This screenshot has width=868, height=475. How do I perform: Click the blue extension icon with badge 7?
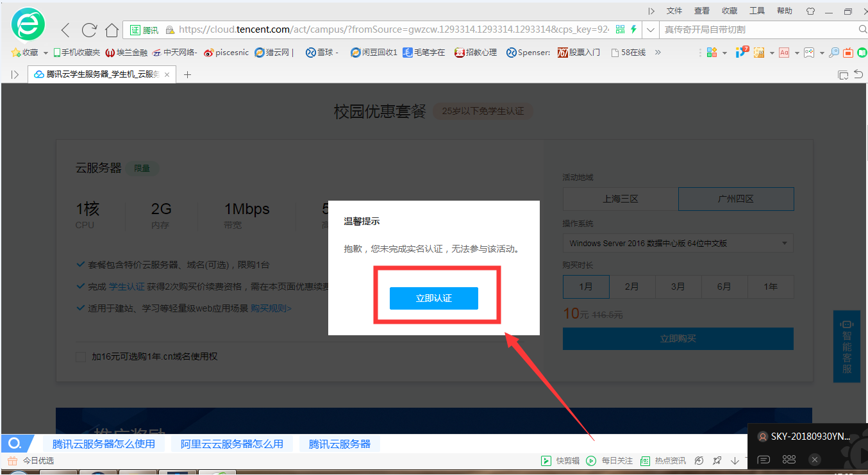coord(742,52)
